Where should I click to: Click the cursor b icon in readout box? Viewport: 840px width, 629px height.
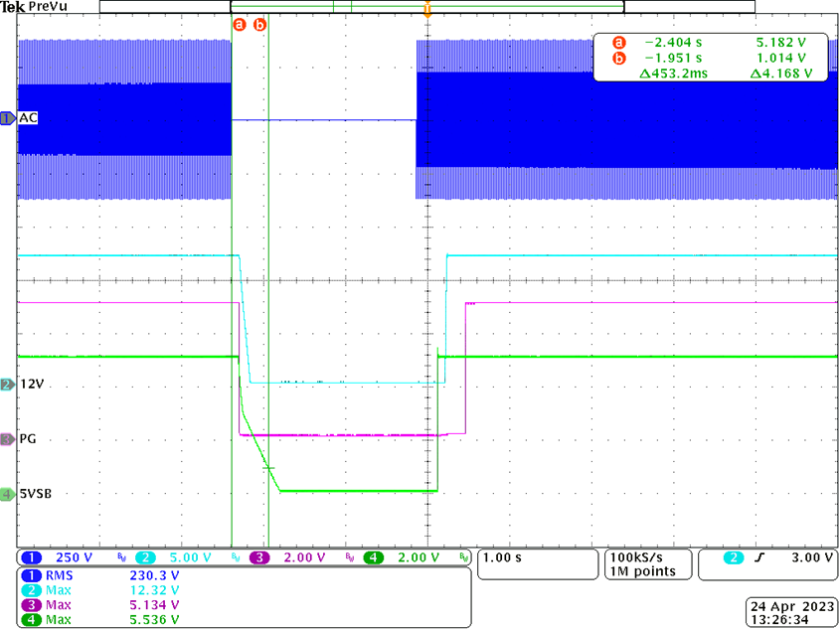click(619, 58)
